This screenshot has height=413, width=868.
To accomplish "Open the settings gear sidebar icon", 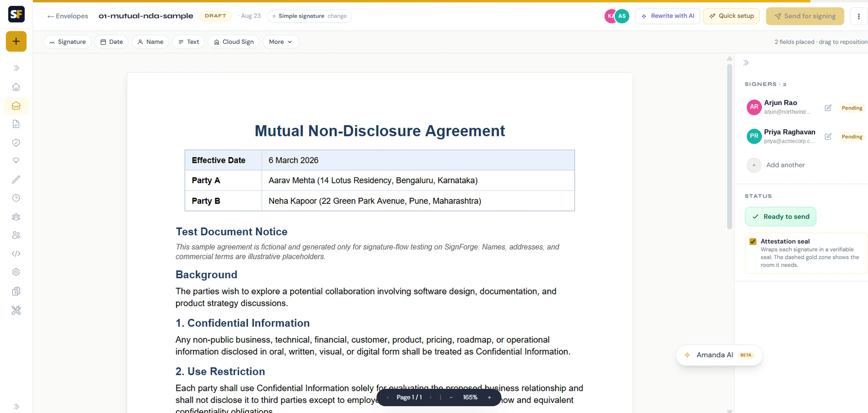I will tap(16, 272).
